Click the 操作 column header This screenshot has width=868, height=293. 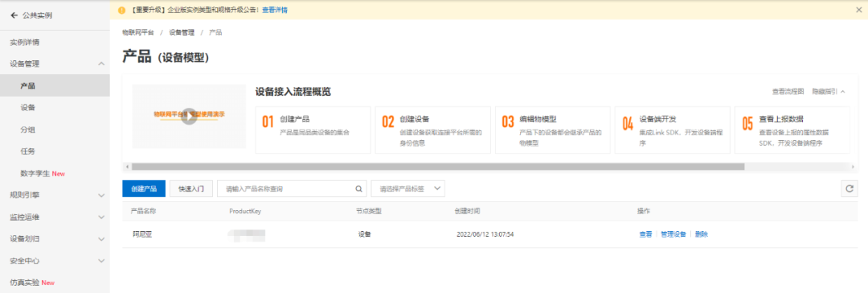643,212
